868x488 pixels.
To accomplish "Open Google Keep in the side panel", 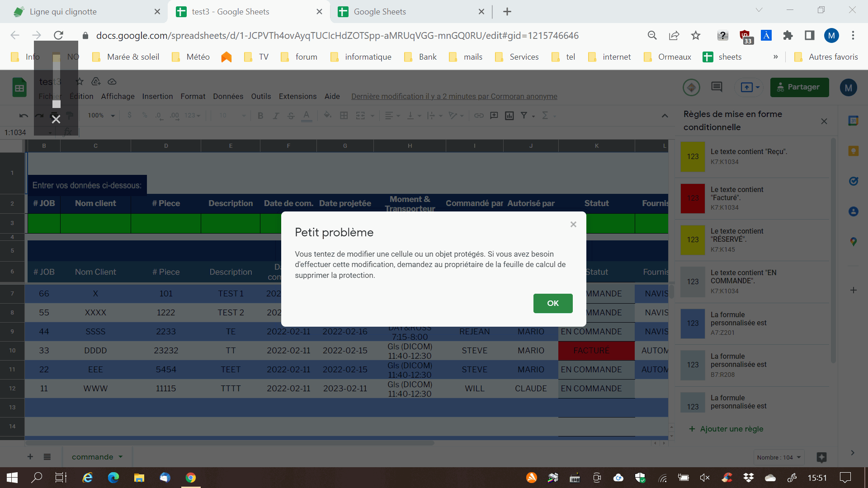I will pos(853,151).
